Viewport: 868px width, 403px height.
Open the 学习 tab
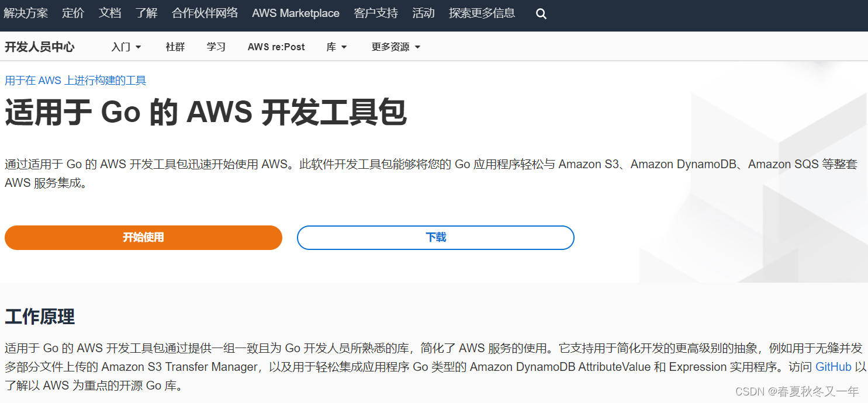tap(216, 47)
